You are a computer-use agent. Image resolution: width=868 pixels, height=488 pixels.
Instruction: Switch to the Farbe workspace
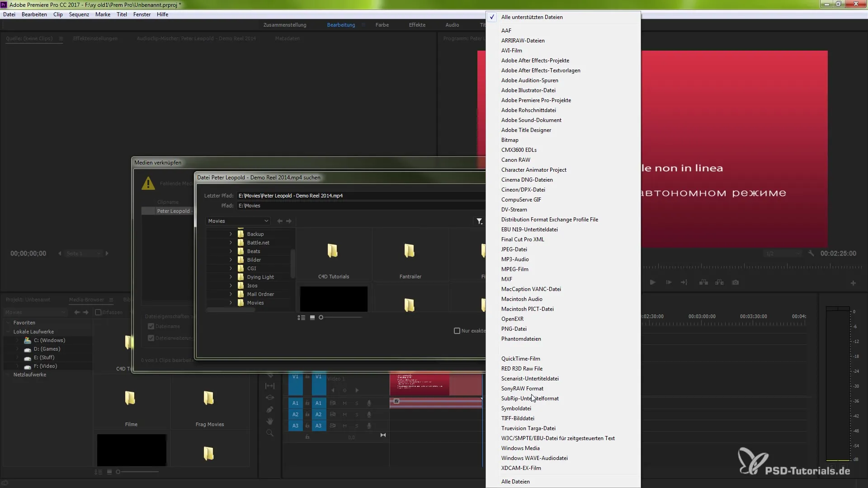(x=382, y=25)
